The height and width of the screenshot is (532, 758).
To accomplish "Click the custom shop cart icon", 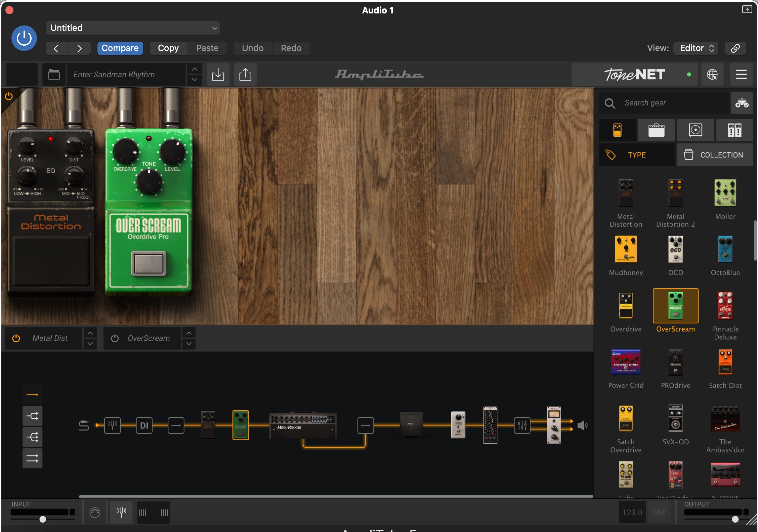I will [x=742, y=103].
